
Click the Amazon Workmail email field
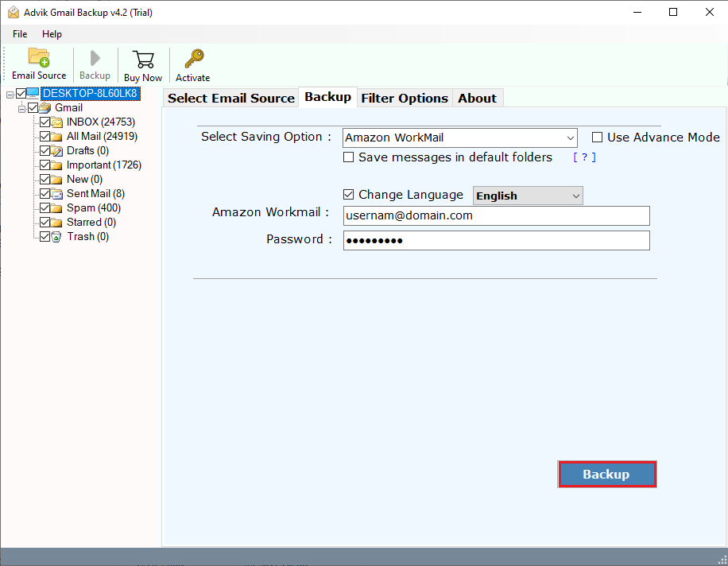(496, 216)
